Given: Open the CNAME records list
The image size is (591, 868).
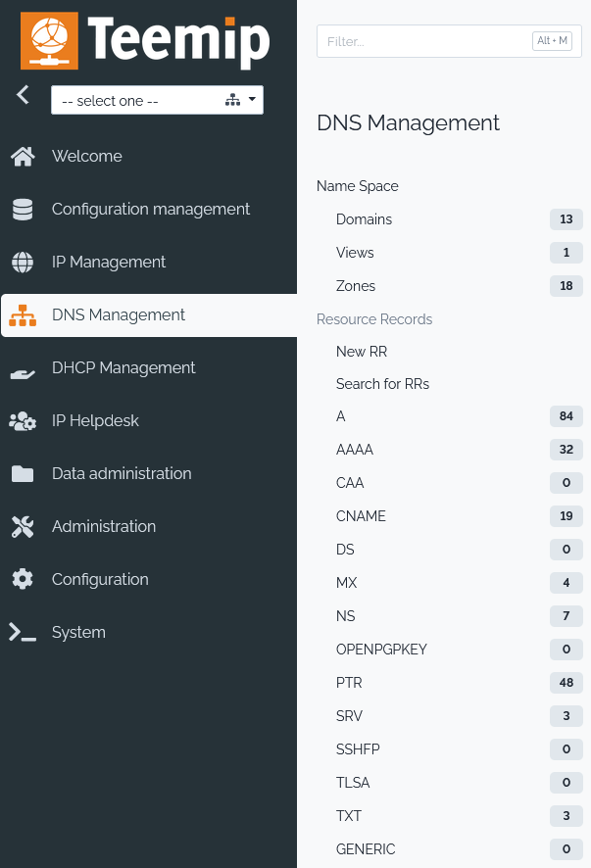Looking at the screenshot, I should pyautogui.click(x=361, y=516).
